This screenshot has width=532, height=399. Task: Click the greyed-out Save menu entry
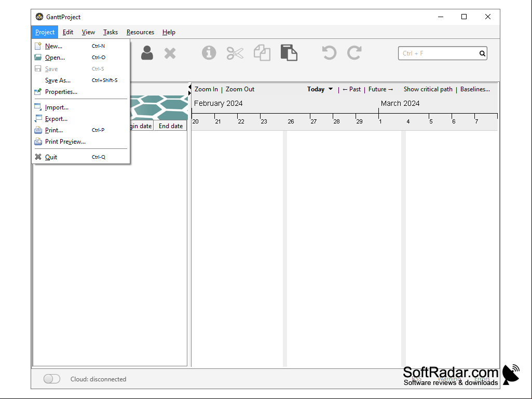pyautogui.click(x=81, y=69)
